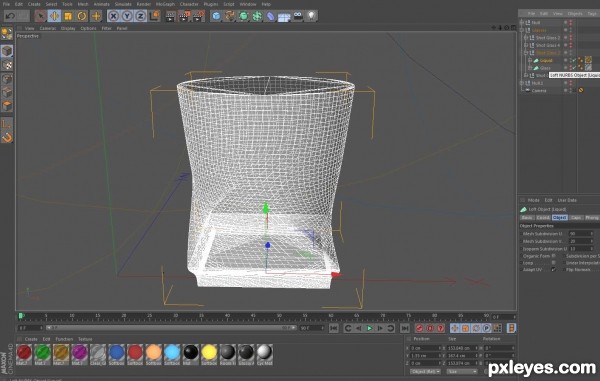Select the Glass loft object in Object Manager
This screenshot has width=600, height=381.
pyautogui.click(x=545, y=68)
